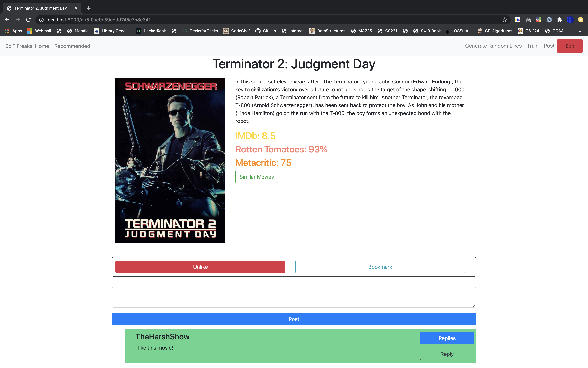Click the browser forward arrow
Image resolution: width=588 pixels, height=368 pixels.
(x=18, y=20)
